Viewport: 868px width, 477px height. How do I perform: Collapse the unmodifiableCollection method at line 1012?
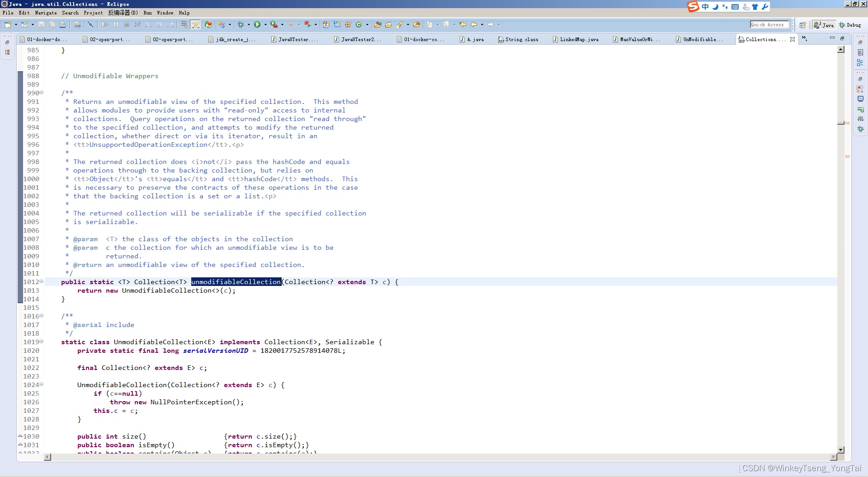[41, 281]
